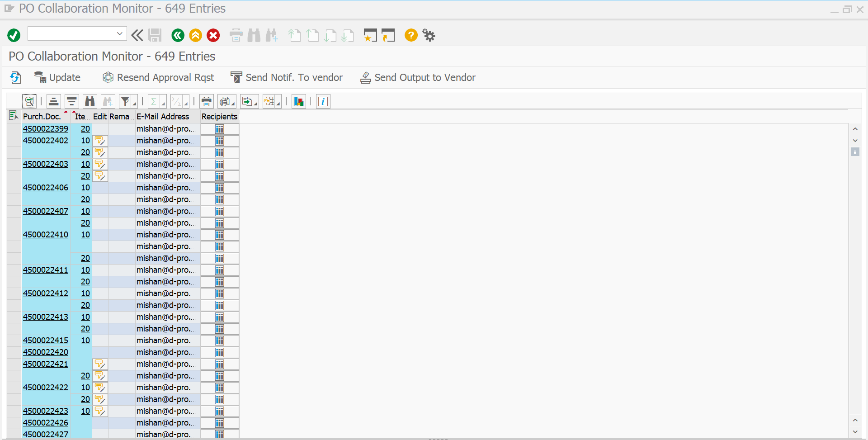
Task: Click the Refresh icon beside Update
Action: click(x=16, y=78)
